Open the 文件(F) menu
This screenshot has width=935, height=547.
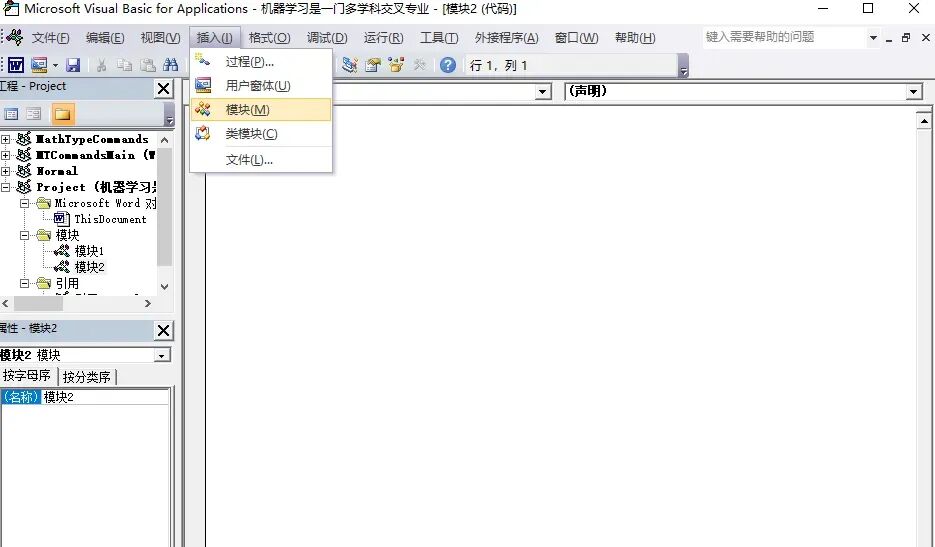(50, 38)
